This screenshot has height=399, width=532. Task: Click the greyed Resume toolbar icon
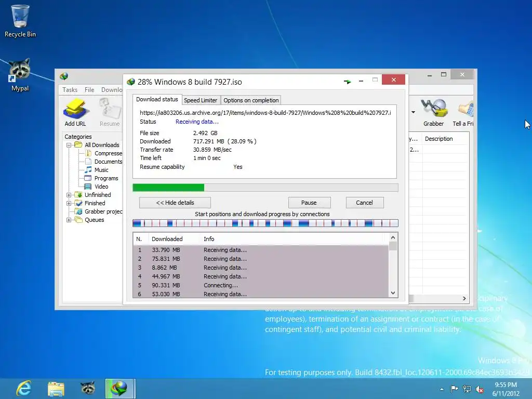110,113
